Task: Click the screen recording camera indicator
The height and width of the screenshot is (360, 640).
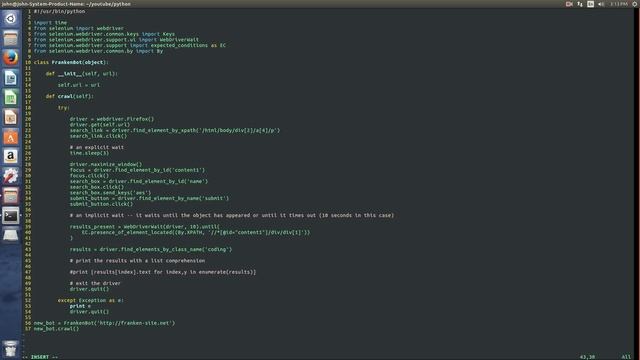Action: 569,4
